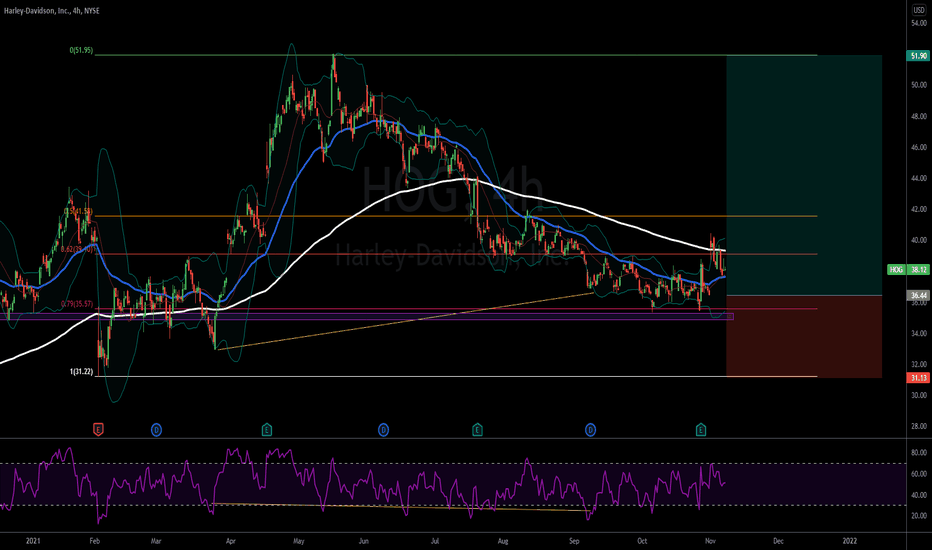This screenshot has height=550, width=932.
Task: Click 40.00 on the price axis
Action: (x=919, y=240)
